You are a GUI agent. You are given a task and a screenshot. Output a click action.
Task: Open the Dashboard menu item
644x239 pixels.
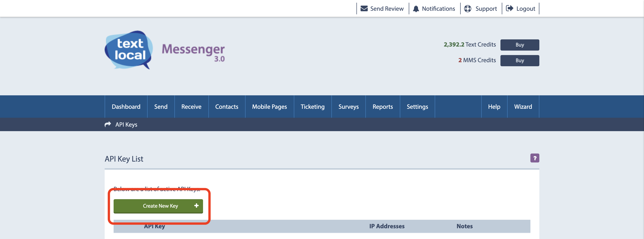(x=126, y=106)
